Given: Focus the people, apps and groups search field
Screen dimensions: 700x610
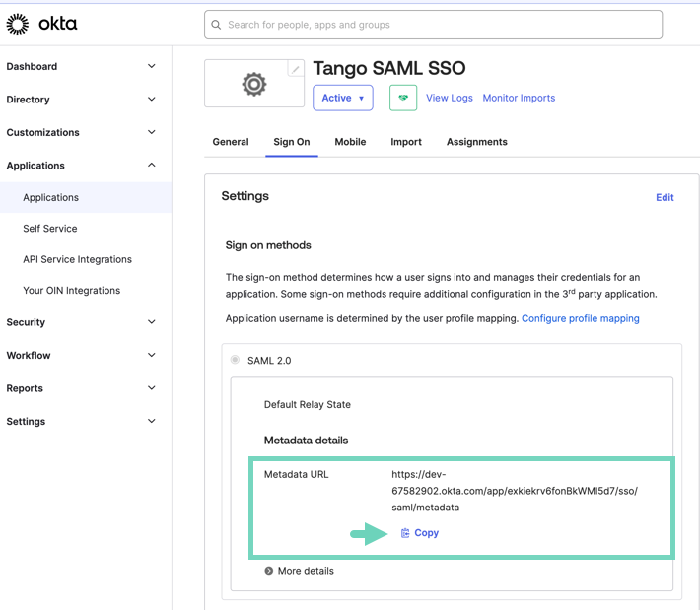Looking at the screenshot, I should tap(434, 25).
